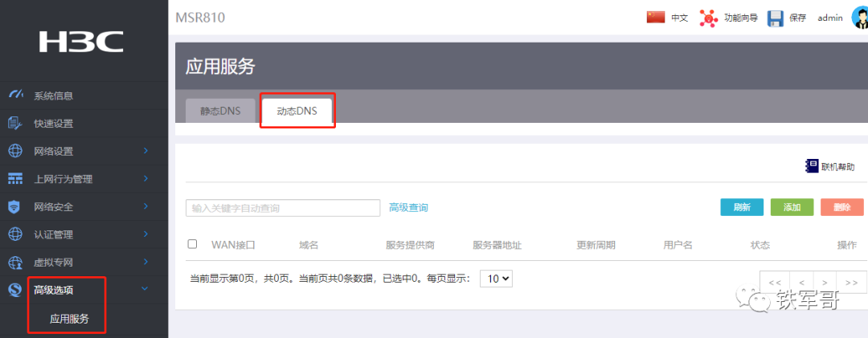Go to last page with >> button
This screenshot has width=868, height=338.
[851, 282]
